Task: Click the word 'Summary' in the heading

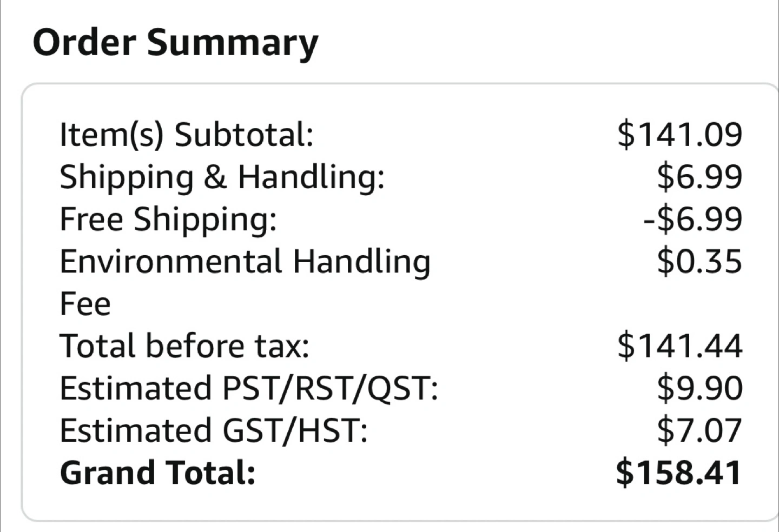Action: (233, 43)
